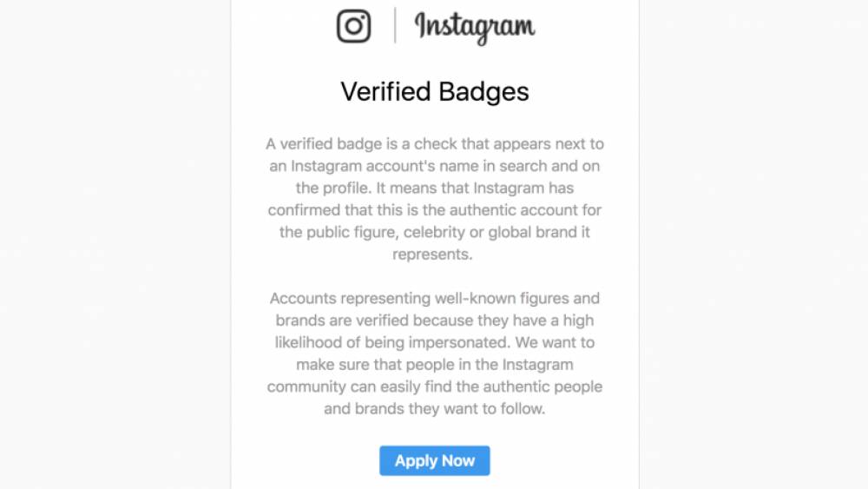Click the line starting "A verified badge is"
The width and height of the screenshot is (868, 489).
(435, 144)
